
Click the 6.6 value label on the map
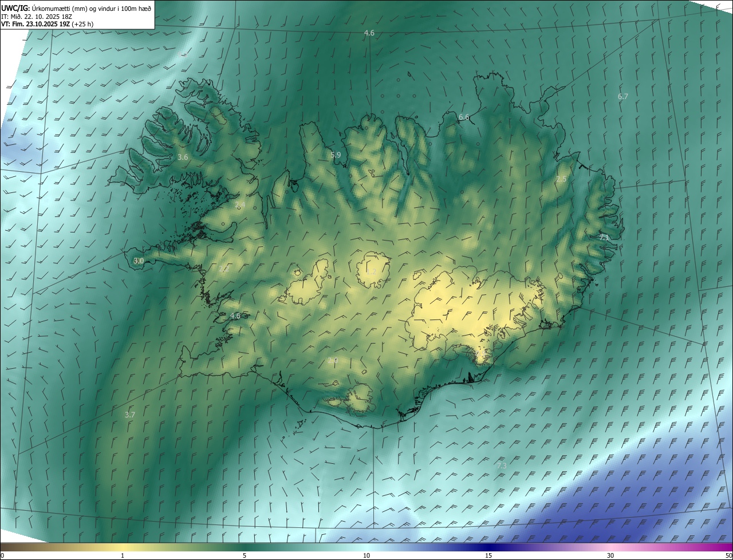(464, 117)
